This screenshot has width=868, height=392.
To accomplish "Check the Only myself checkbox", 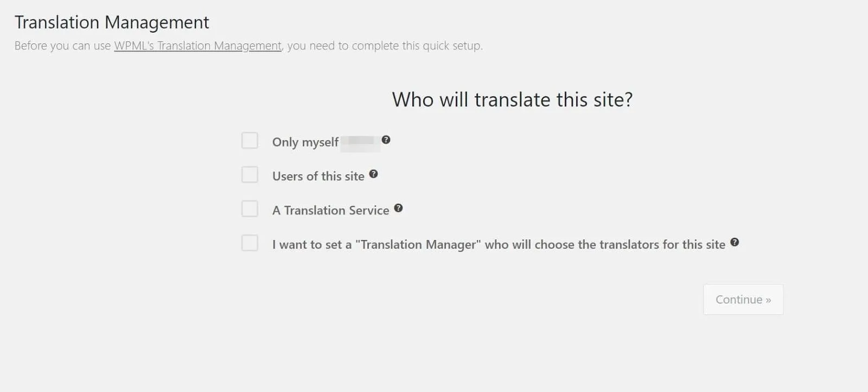I will pos(250,140).
